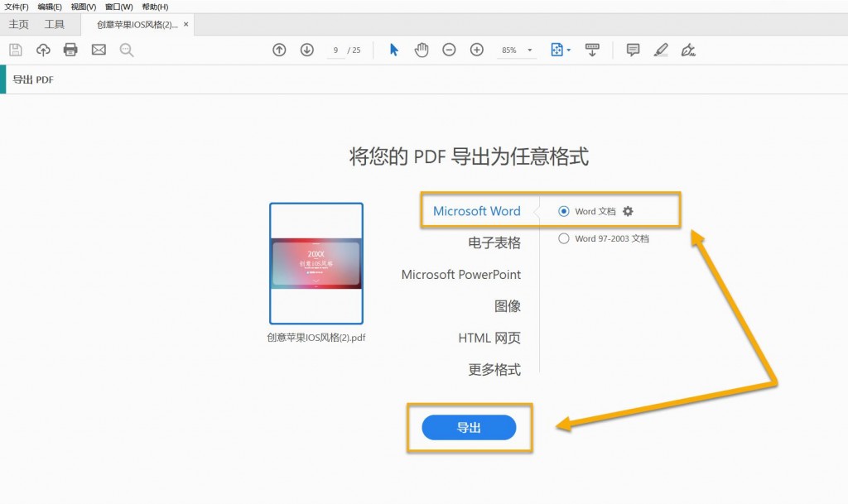The height and width of the screenshot is (504, 848).
Task: Select Word 97-2003 文档 radio option
Action: click(x=563, y=238)
